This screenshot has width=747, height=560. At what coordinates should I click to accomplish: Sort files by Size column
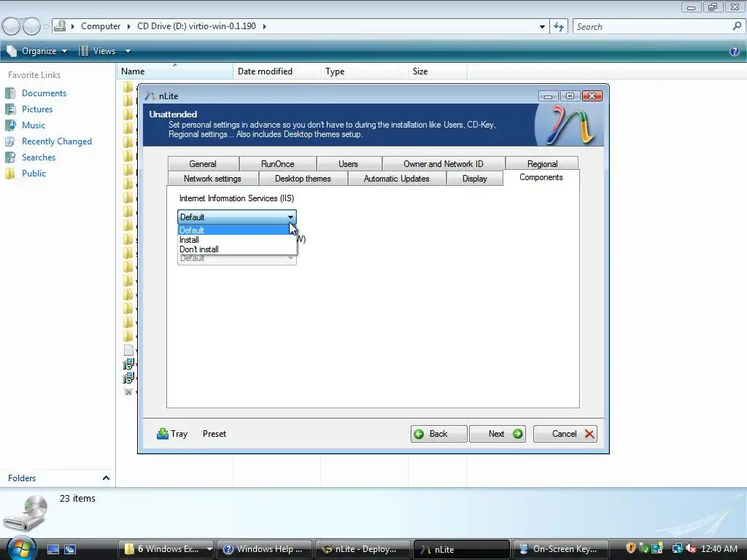pyautogui.click(x=438, y=71)
